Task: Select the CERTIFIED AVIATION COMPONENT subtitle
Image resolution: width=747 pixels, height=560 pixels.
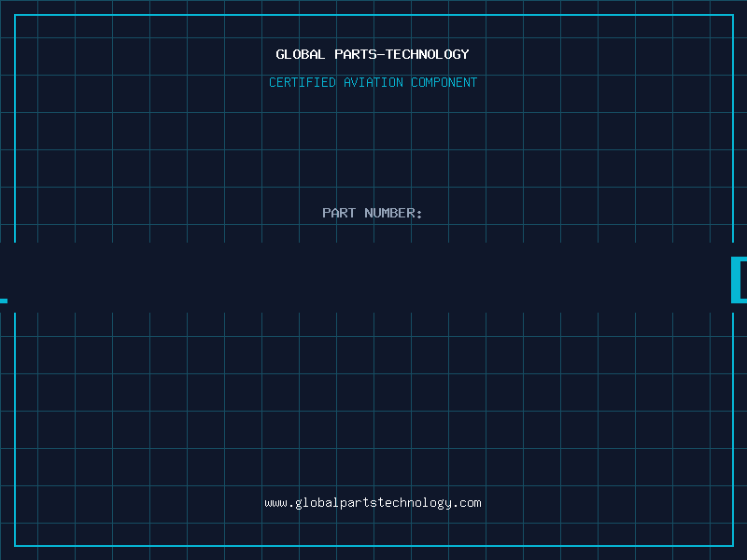Action: pyautogui.click(x=373, y=82)
